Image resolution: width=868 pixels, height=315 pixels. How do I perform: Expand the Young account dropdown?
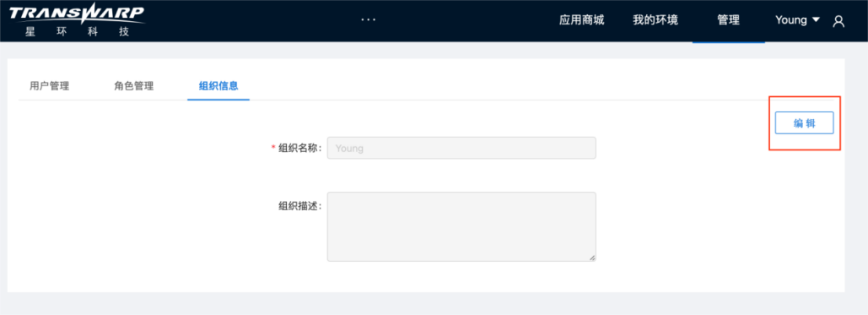coord(797,20)
